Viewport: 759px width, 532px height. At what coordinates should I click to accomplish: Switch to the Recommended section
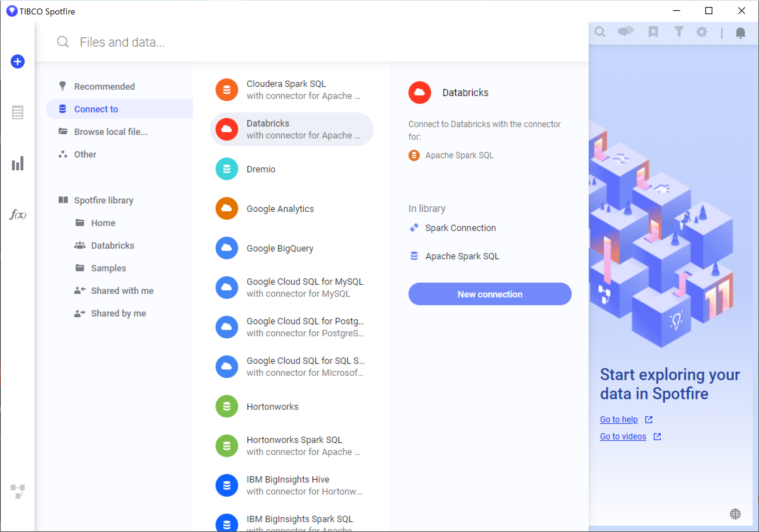tap(104, 86)
